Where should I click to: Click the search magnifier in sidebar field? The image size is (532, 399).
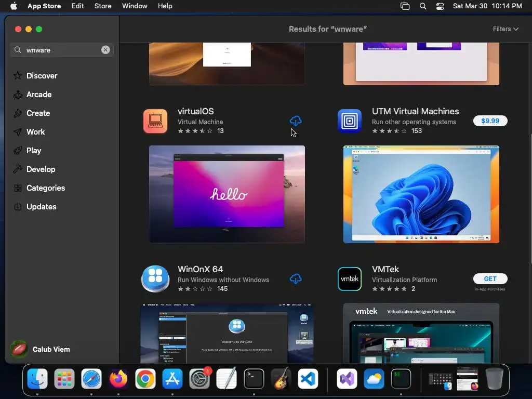[18, 50]
